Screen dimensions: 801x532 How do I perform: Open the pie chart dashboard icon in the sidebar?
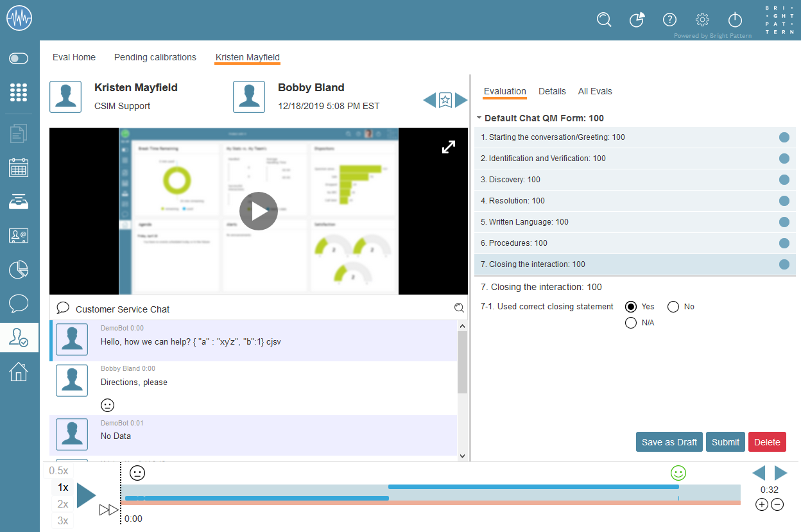coord(19,270)
